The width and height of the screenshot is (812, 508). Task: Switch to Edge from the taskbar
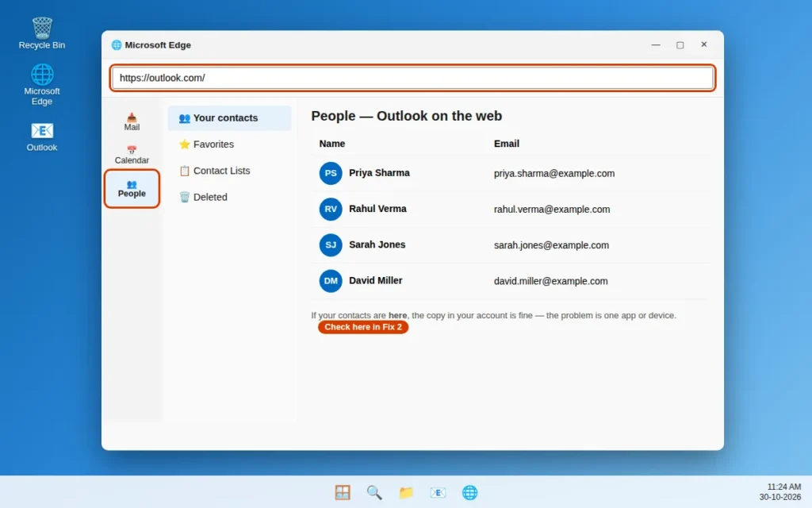(469, 492)
